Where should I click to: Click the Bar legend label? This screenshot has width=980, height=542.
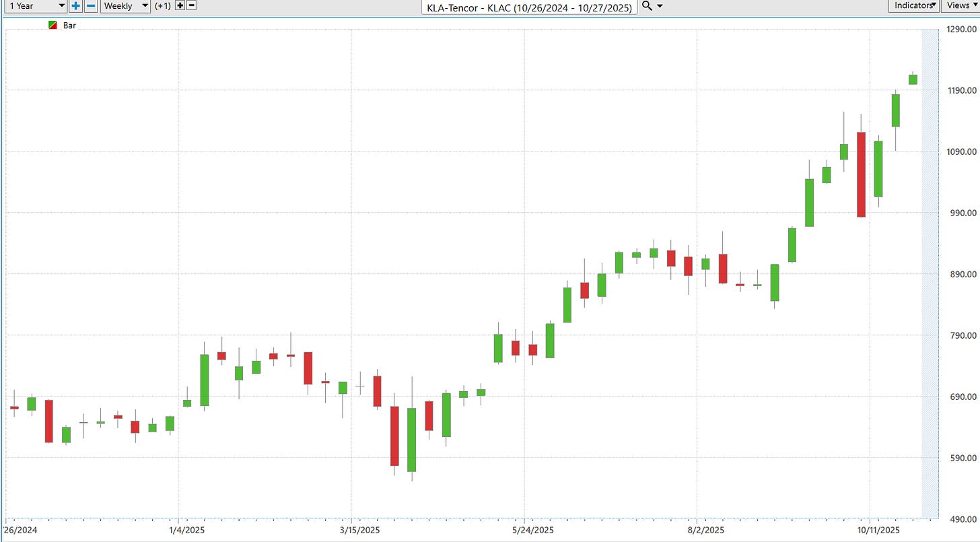[69, 26]
